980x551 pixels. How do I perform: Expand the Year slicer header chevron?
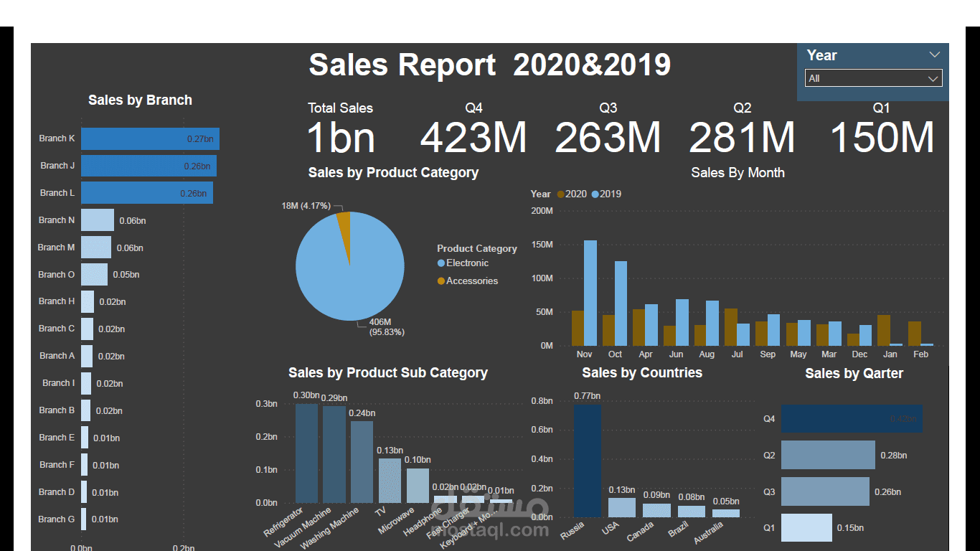pos(934,55)
